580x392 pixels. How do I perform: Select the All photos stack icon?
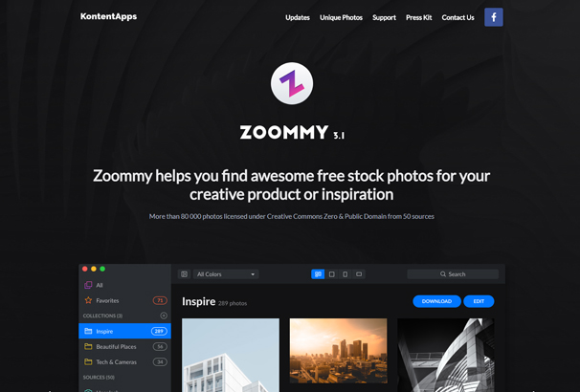[x=88, y=285]
